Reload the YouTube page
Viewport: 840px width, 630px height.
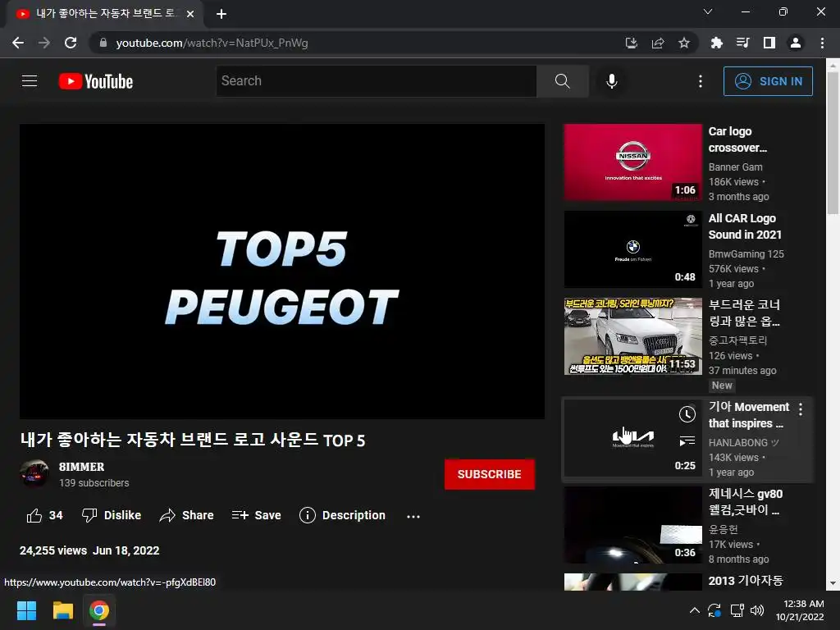point(71,43)
